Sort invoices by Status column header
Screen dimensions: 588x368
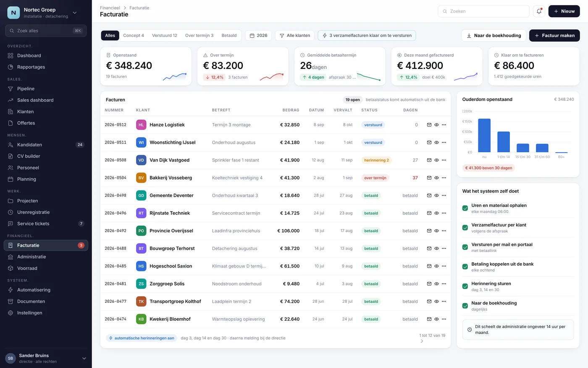pos(369,110)
